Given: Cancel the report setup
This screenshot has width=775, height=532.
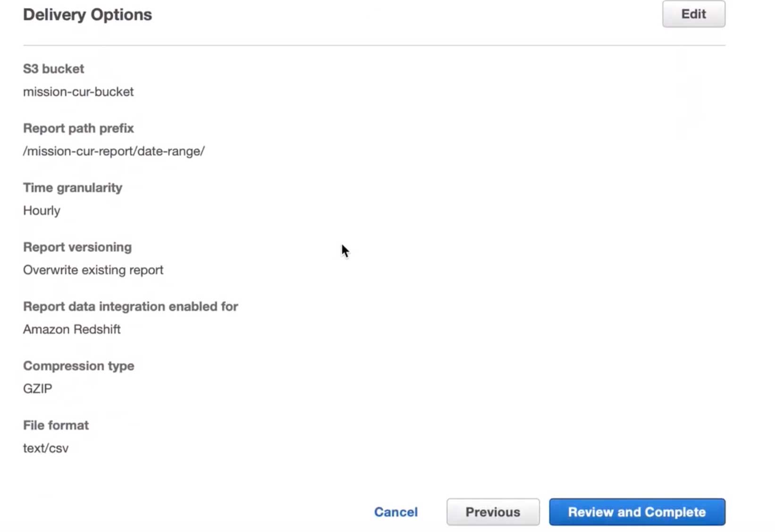Looking at the screenshot, I should tap(396, 512).
